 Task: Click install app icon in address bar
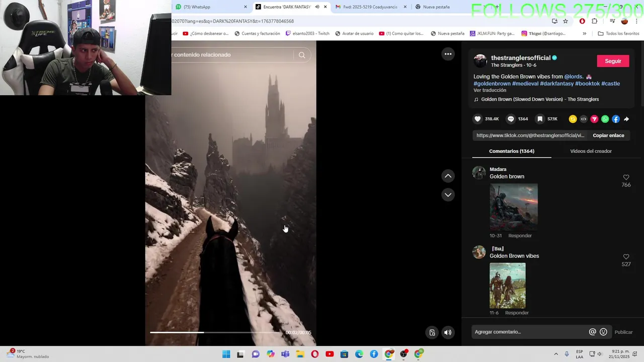554,21
